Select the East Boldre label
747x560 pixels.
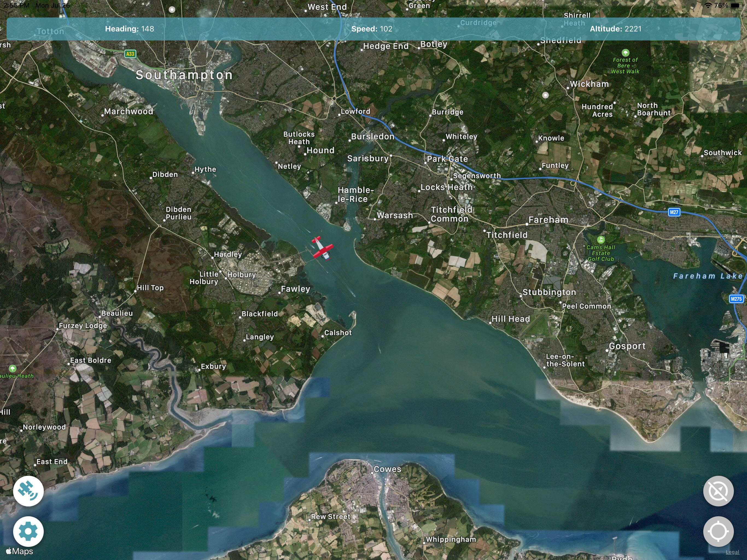point(91,360)
